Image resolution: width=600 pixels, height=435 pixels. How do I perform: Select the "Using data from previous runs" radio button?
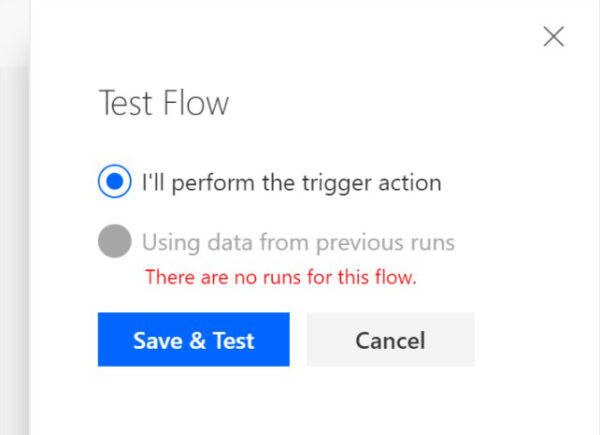click(x=115, y=241)
